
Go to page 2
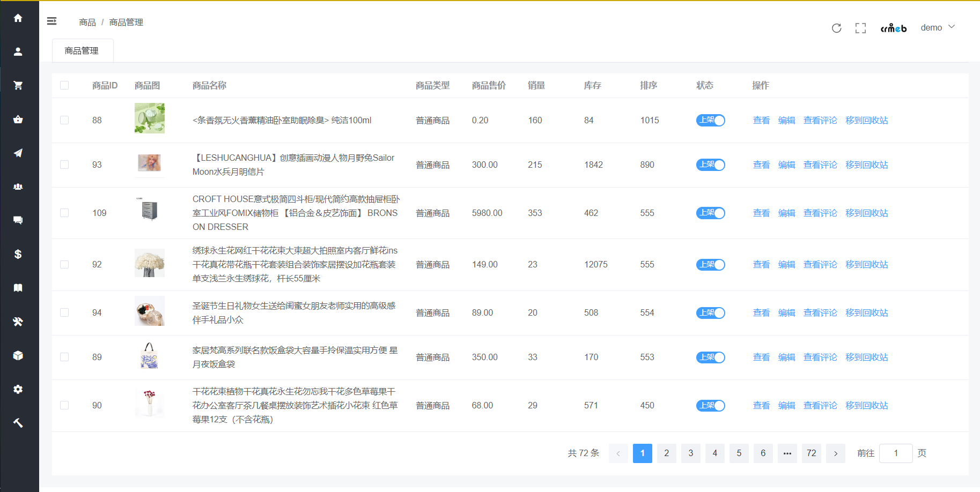click(666, 453)
